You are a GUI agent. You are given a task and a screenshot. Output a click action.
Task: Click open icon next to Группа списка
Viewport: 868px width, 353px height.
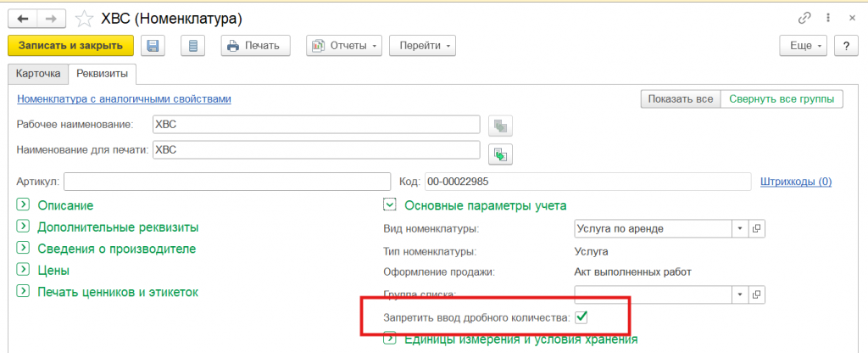click(x=757, y=294)
